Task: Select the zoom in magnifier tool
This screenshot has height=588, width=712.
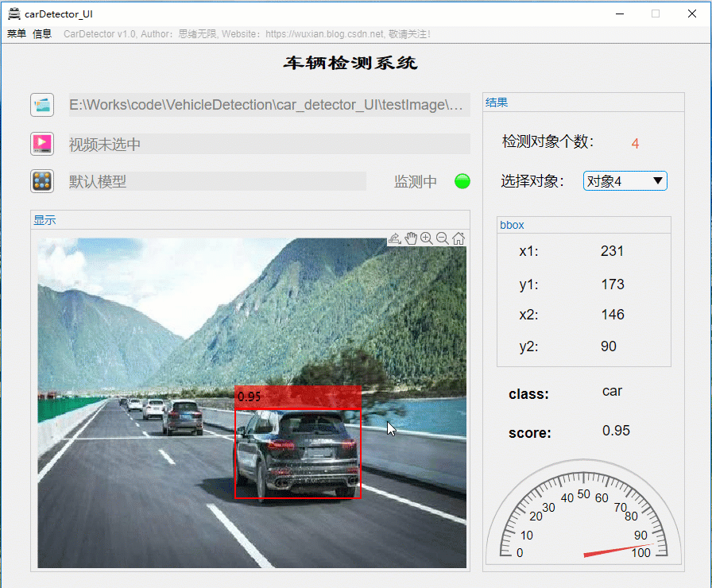Action: [x=427, y=238]
